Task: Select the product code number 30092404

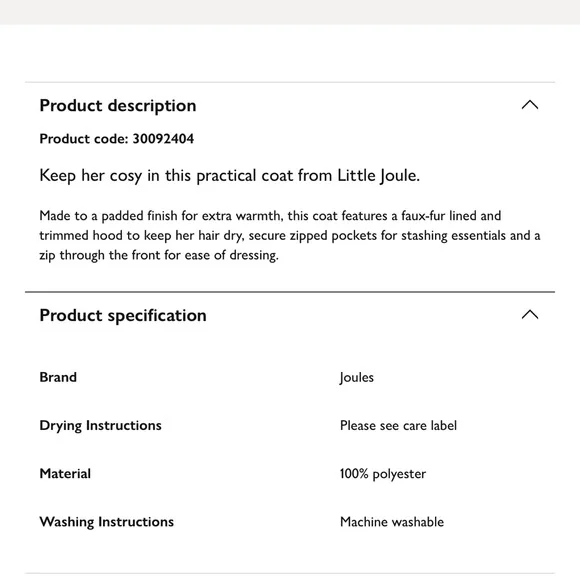Action: (x=163, y=139)
